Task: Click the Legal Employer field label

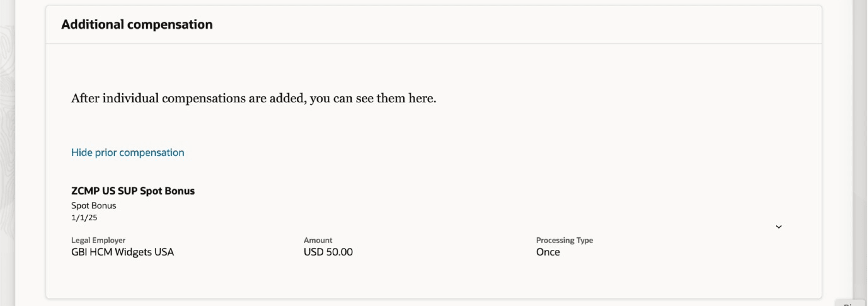Action: [x=97, y=240]
